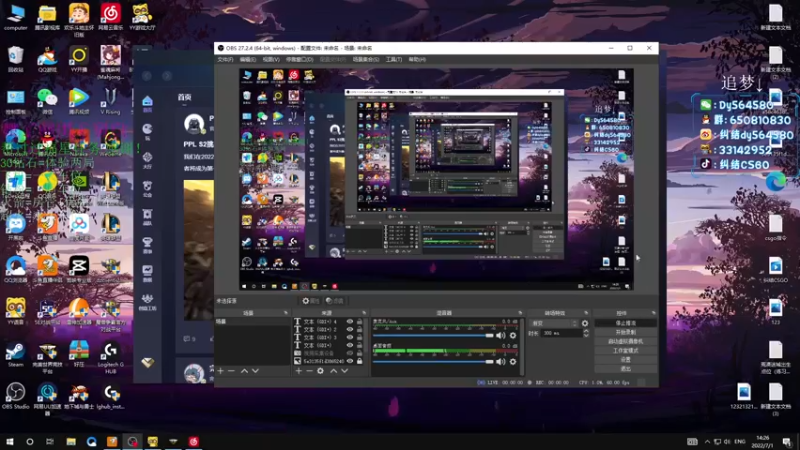Open 设置 button in OBS Controls
This screenshot has height=450, width=800.
626,359
